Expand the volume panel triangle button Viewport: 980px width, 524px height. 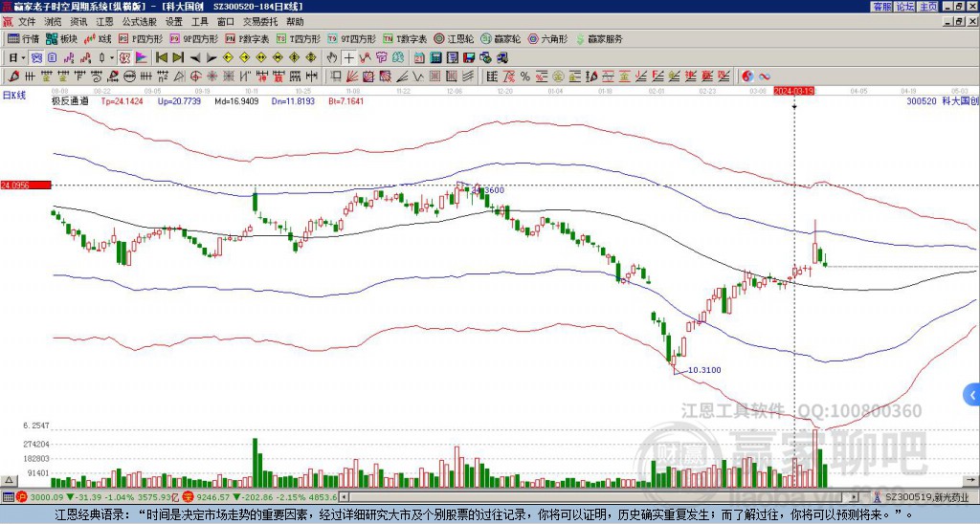click(x=9, y=480)
